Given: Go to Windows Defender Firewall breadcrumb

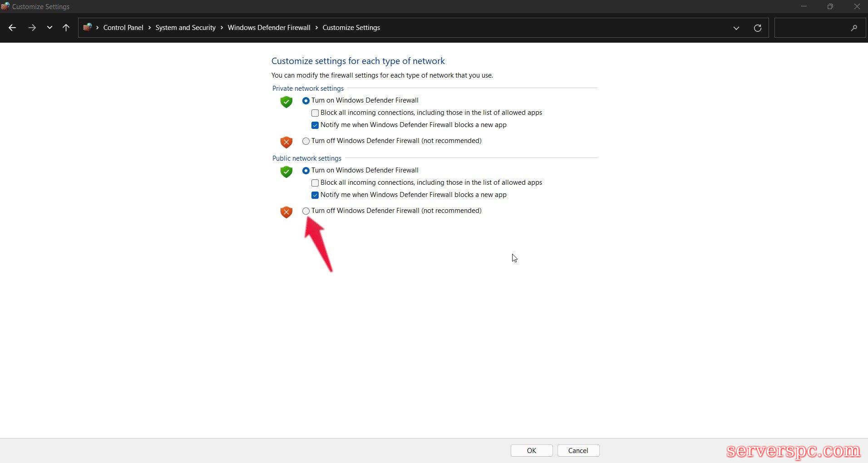Looking at the screenshot, I should [x=269, y=28].
